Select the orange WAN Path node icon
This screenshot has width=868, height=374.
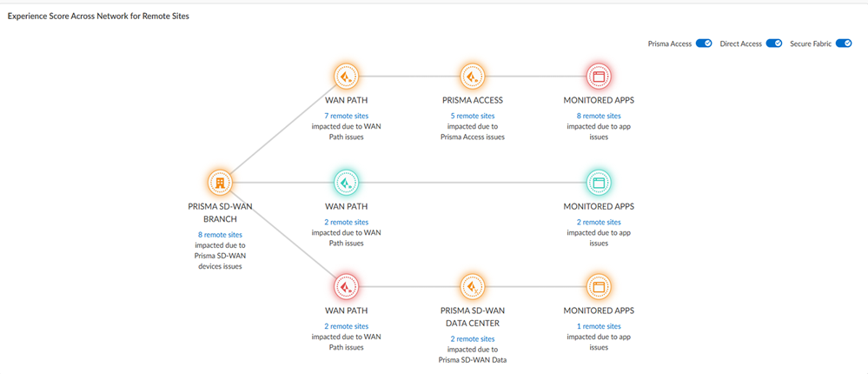point(347,77)
